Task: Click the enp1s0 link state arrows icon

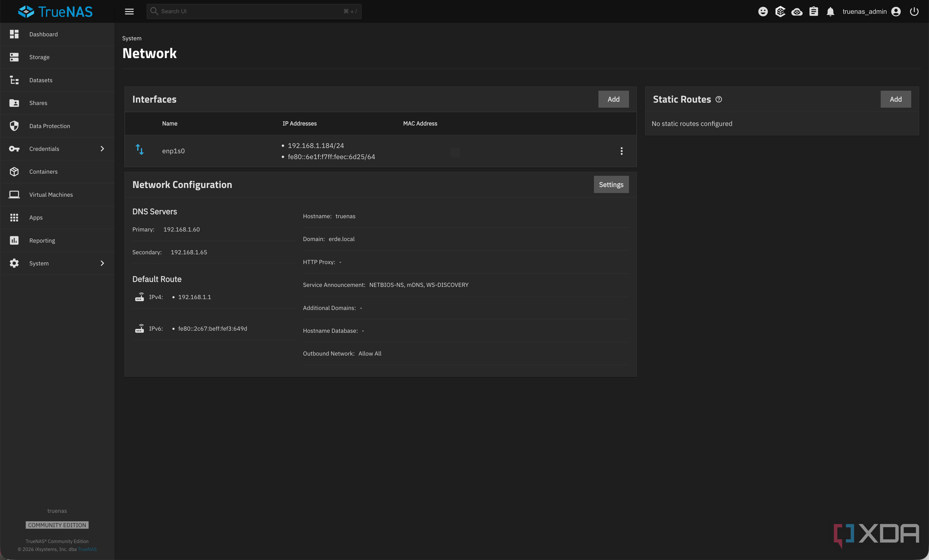Action: 140,150
